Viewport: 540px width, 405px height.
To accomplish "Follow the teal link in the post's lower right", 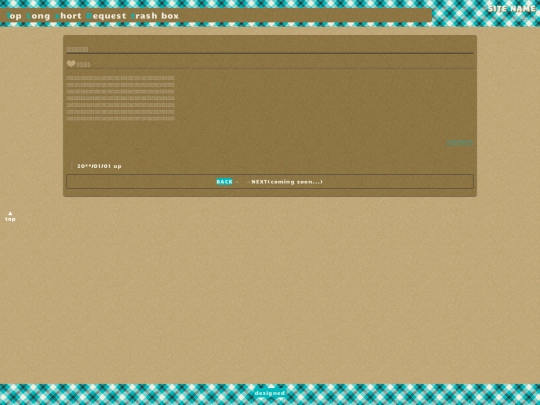I will (x=459, y=143).
